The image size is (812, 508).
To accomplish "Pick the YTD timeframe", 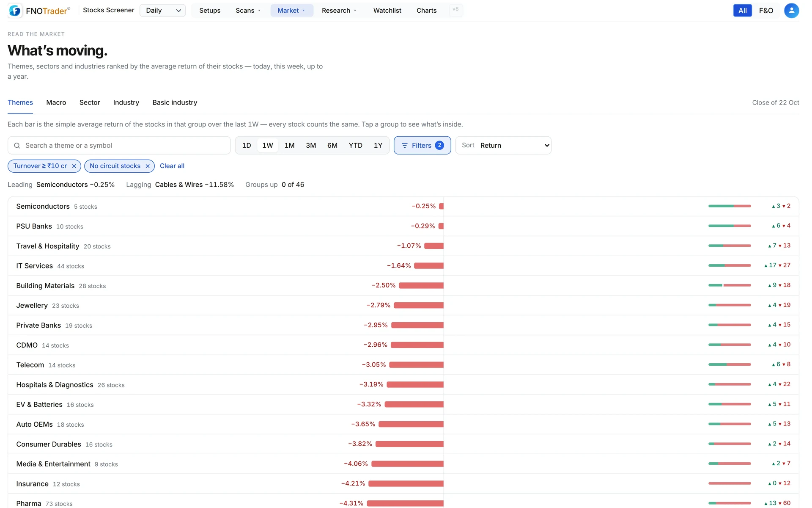I will click(355, 145).
